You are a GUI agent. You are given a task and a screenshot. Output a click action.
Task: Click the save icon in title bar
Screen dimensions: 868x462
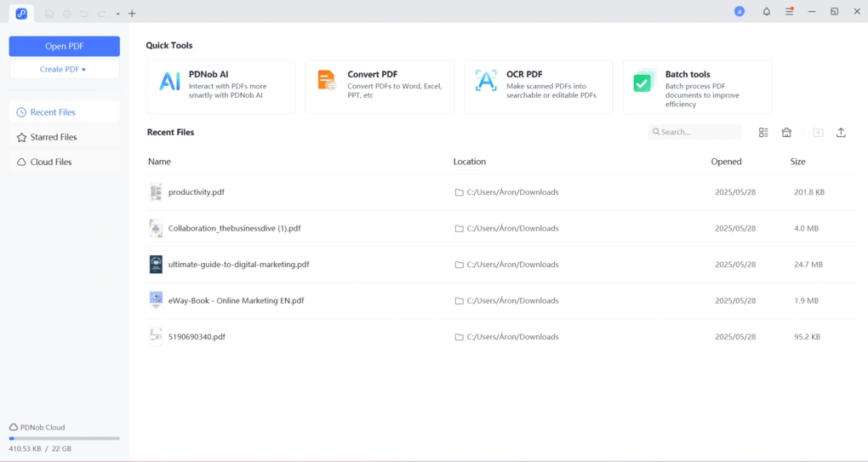coord(49,14)
